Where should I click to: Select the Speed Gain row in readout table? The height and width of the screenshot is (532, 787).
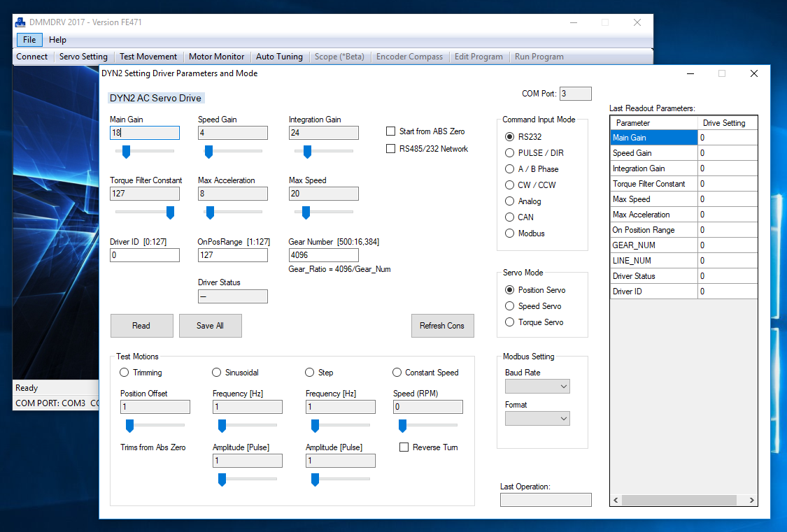tap(683, 153)
